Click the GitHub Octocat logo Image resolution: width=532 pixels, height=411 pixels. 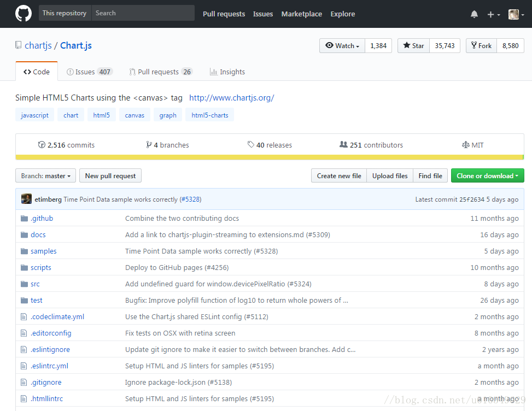24,14
